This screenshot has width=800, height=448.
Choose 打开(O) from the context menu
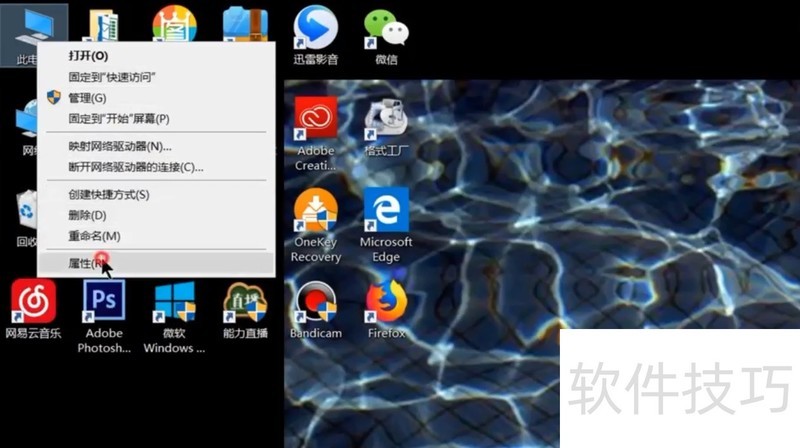click(x=88, y=56)
